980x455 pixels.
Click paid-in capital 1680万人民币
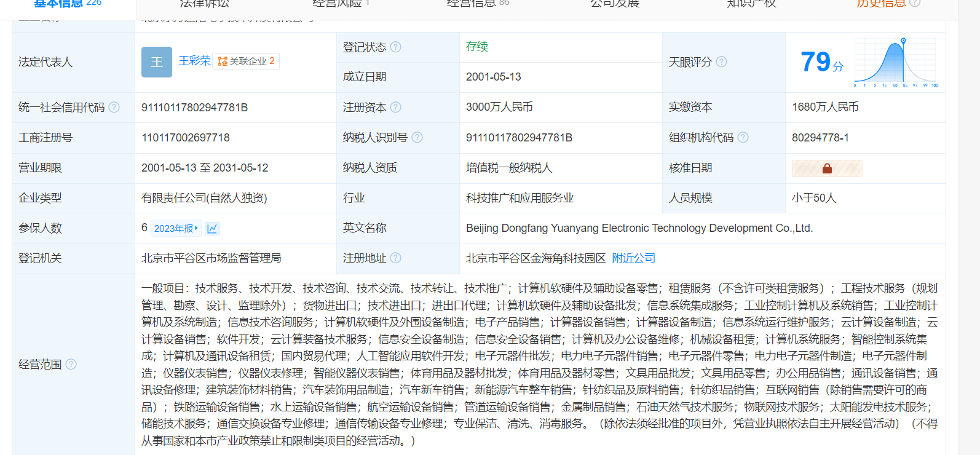[825, 107]
